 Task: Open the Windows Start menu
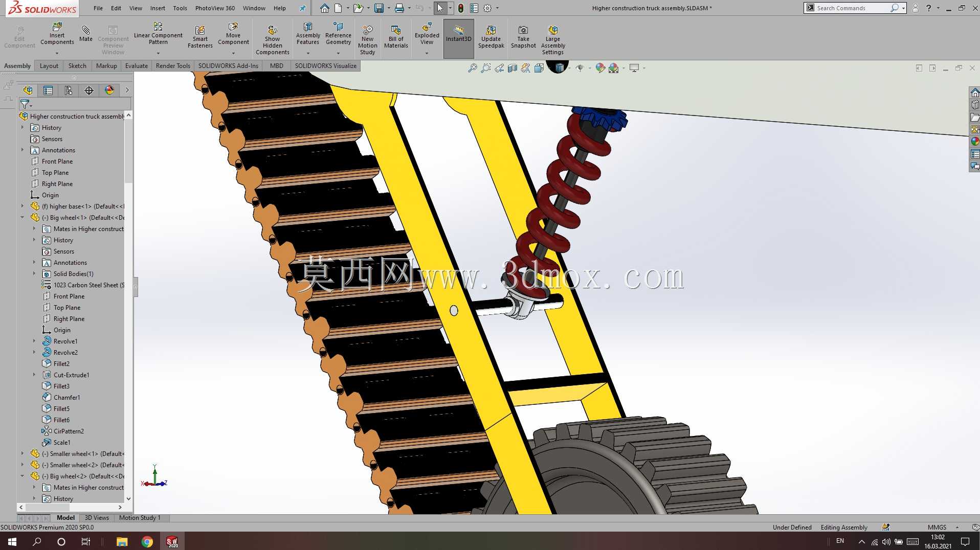pos(12,541)
